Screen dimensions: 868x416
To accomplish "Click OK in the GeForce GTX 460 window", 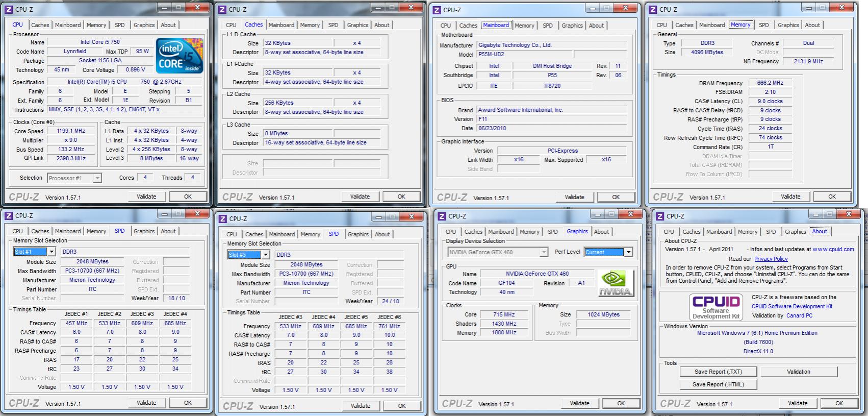I will [x=621, y=403].
